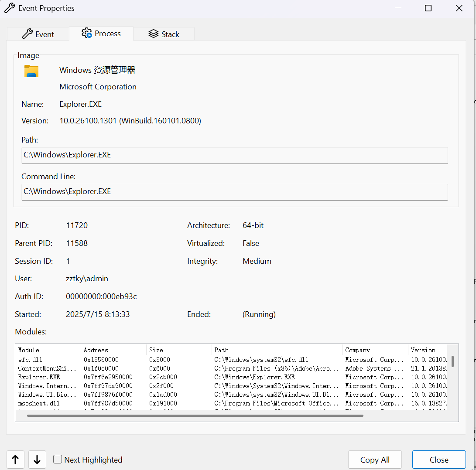The height and width of the screenshot is (470, 476).
Task: Sort modules by Size column header
Action: 179,350
